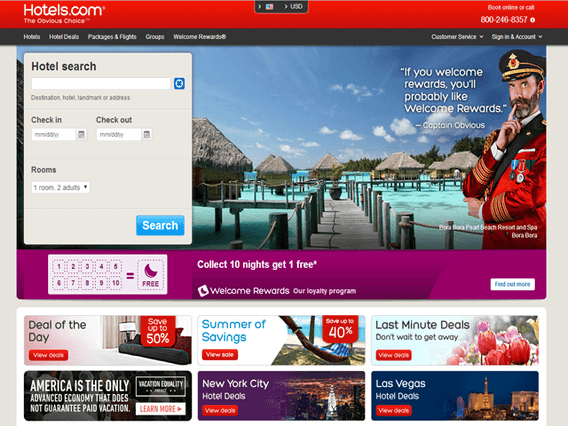Click the Find out more button
568x426 pixels.
coord(513,284)
